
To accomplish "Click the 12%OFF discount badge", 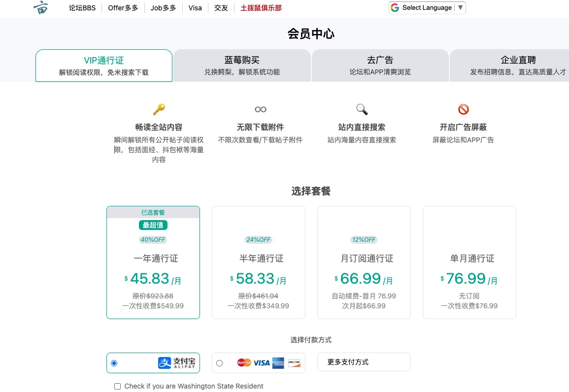I will click(x=364, y=240).
